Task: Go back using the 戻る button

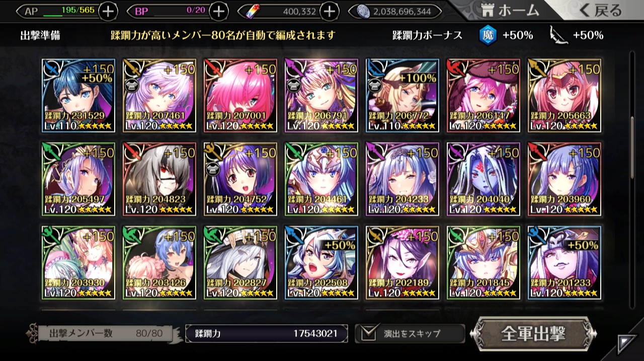Action: [600, 10]
